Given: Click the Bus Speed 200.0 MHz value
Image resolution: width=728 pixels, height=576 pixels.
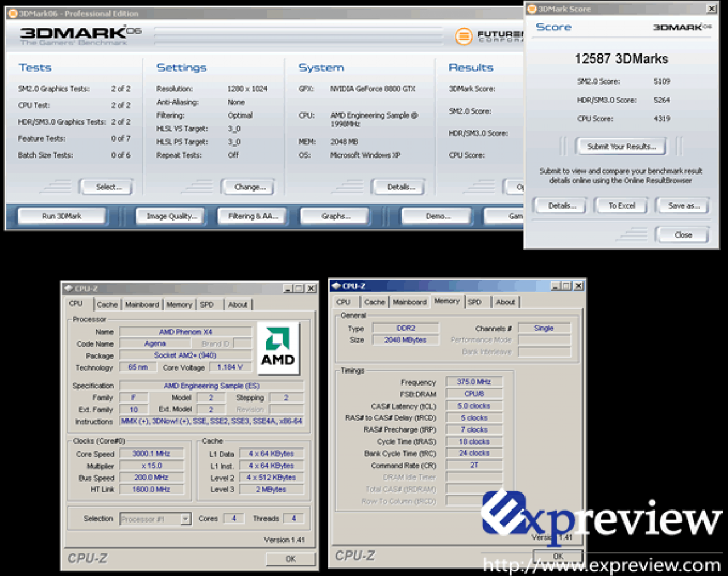Looking at the screenshot, I should [x=151, y=478].
